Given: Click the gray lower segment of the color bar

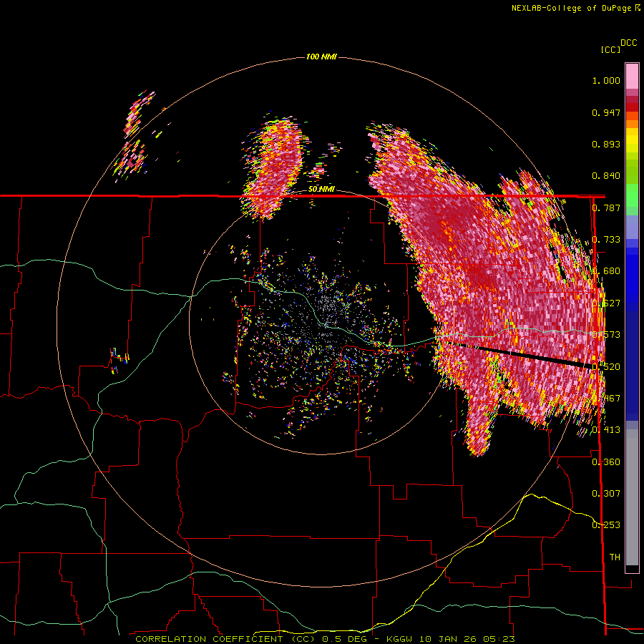Looking at the screenshot, I should click(x=632, y=497).
